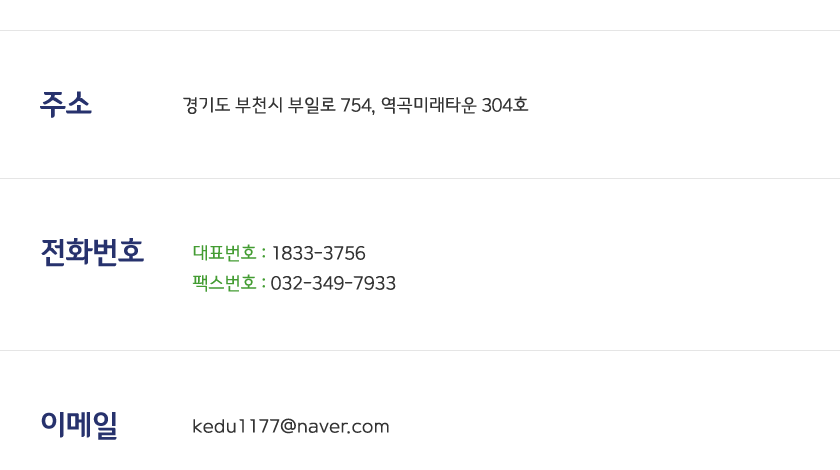Click the kedu1177 username in the email
The image size is (840, 470).
(235, 427)
